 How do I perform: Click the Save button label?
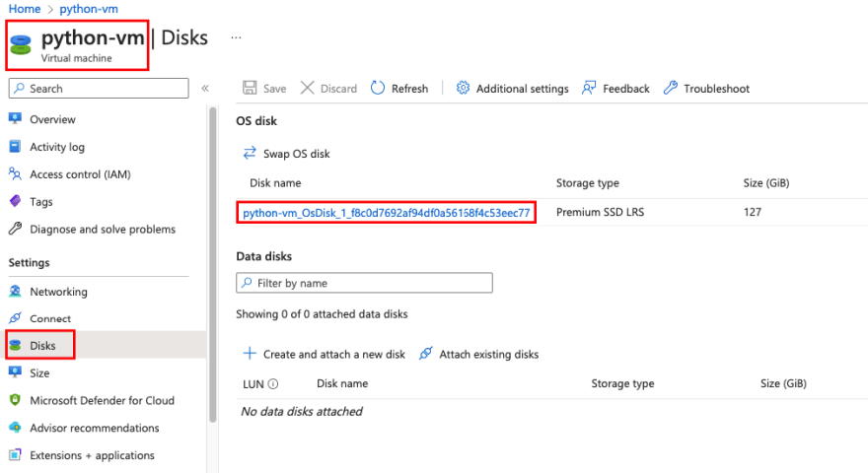click(274, 89)
